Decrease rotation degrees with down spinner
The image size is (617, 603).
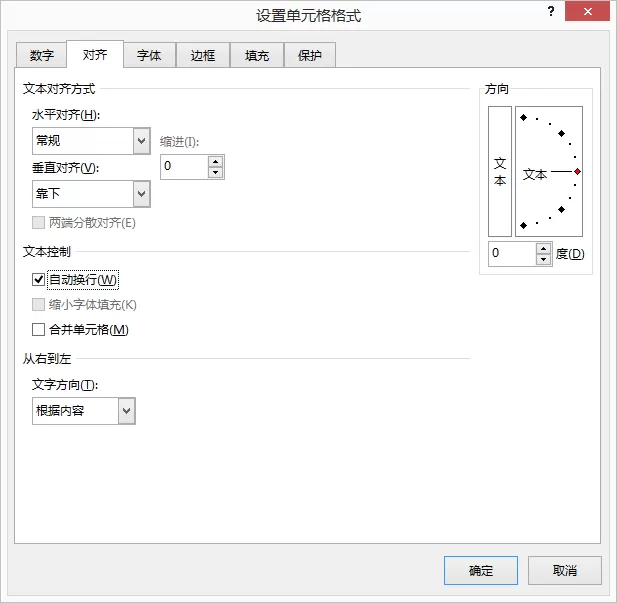pyautogui.click(x=543, y=259)
